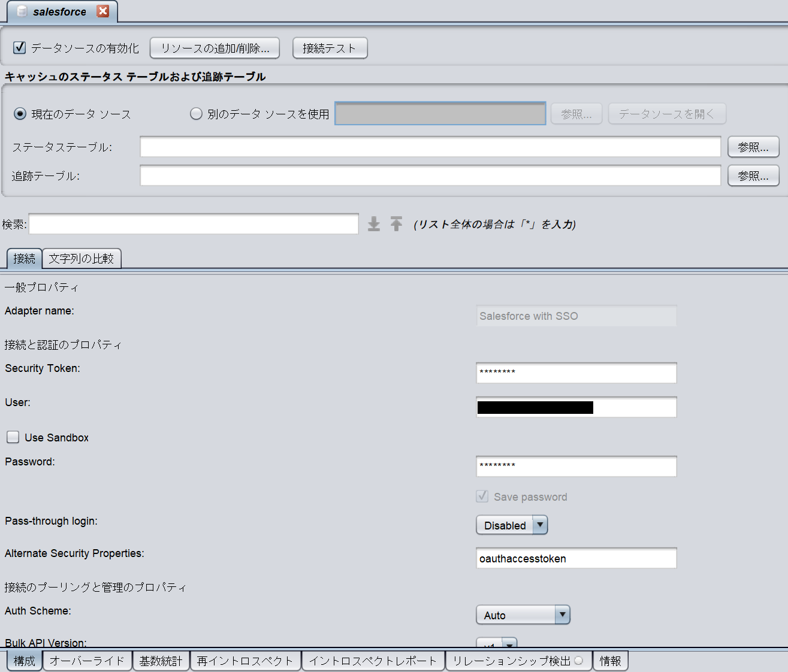Open the Auth Scheme dropdown

coord(523,615)
